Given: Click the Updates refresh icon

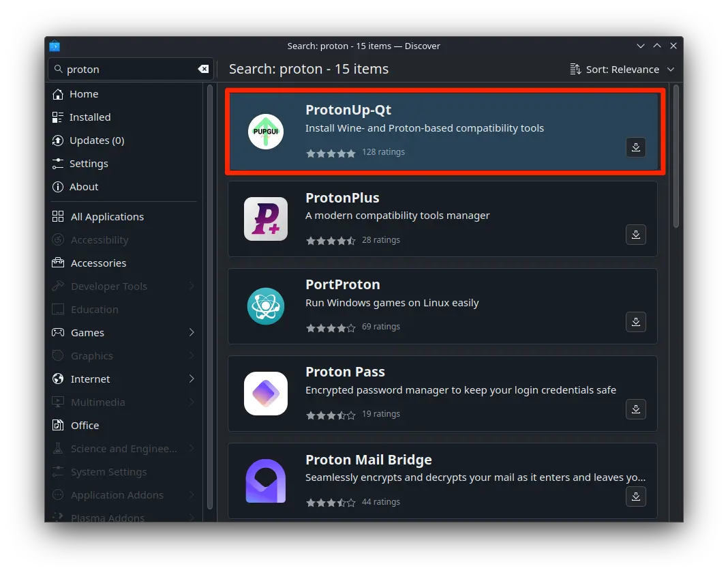Looking at the screenshot, I should click(x=58, y=141).
